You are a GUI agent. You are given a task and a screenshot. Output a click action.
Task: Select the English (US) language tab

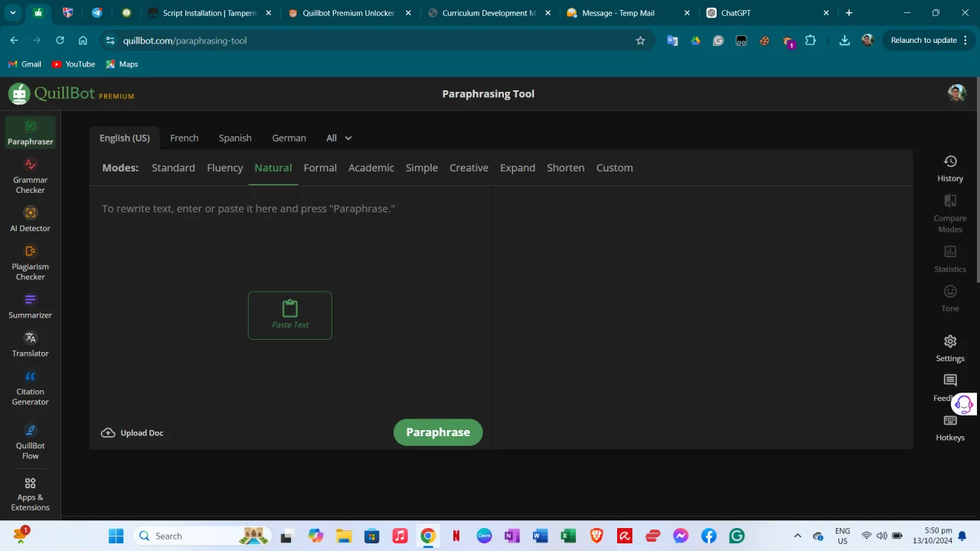click(x=125, y=138)
